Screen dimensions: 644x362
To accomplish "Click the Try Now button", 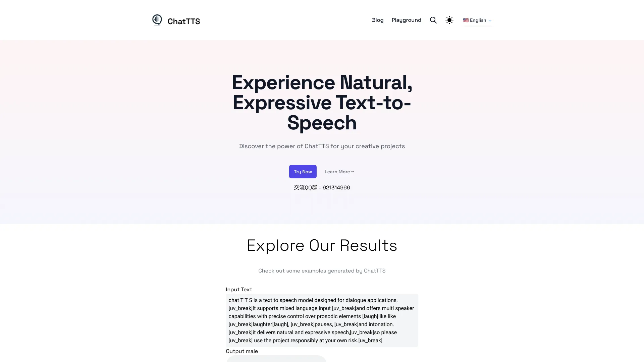I will coord(303,171).
